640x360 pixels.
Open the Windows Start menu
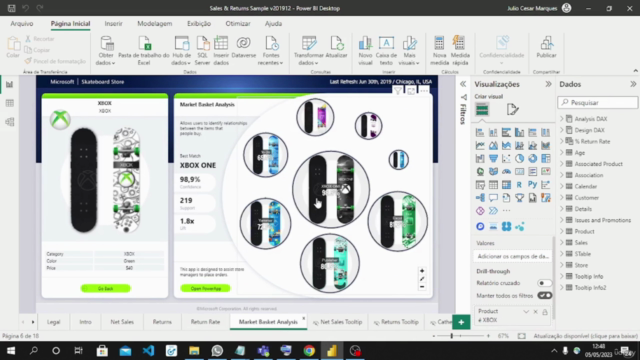11,351
